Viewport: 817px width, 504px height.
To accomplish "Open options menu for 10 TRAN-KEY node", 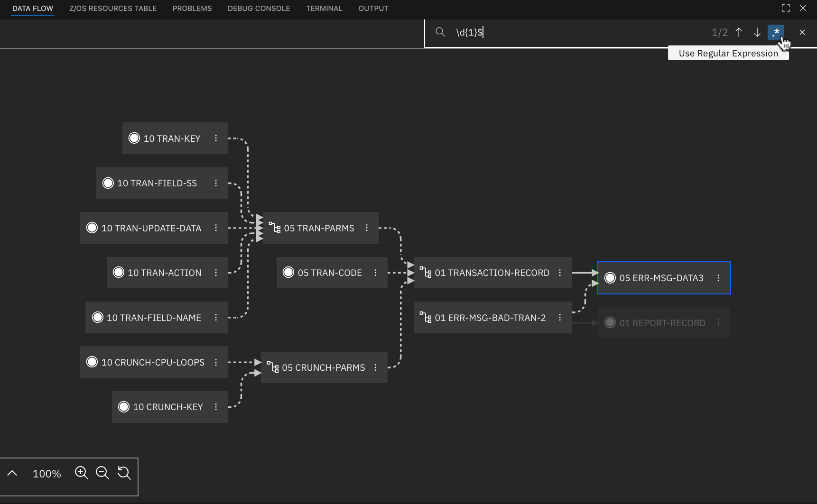I will tap(216, 138).
